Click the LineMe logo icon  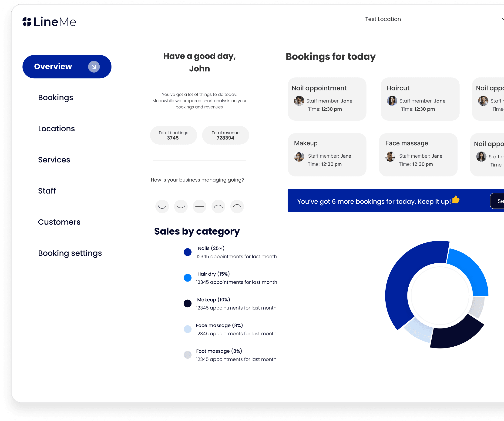click(27, 22)
